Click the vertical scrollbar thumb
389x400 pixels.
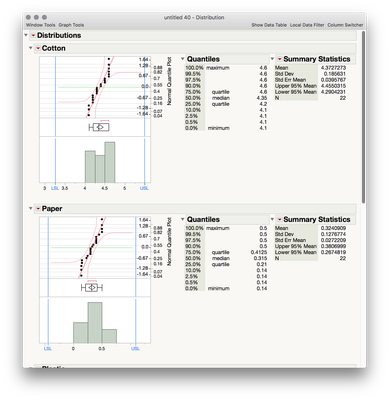(363, 117)
